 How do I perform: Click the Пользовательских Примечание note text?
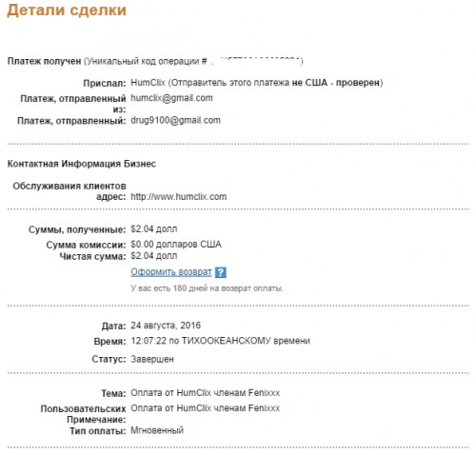click(x=206, y=408)
